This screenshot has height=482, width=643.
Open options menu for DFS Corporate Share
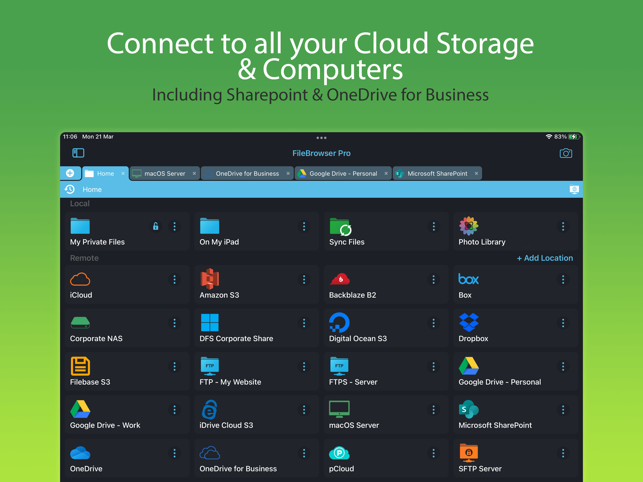point(304,323)
